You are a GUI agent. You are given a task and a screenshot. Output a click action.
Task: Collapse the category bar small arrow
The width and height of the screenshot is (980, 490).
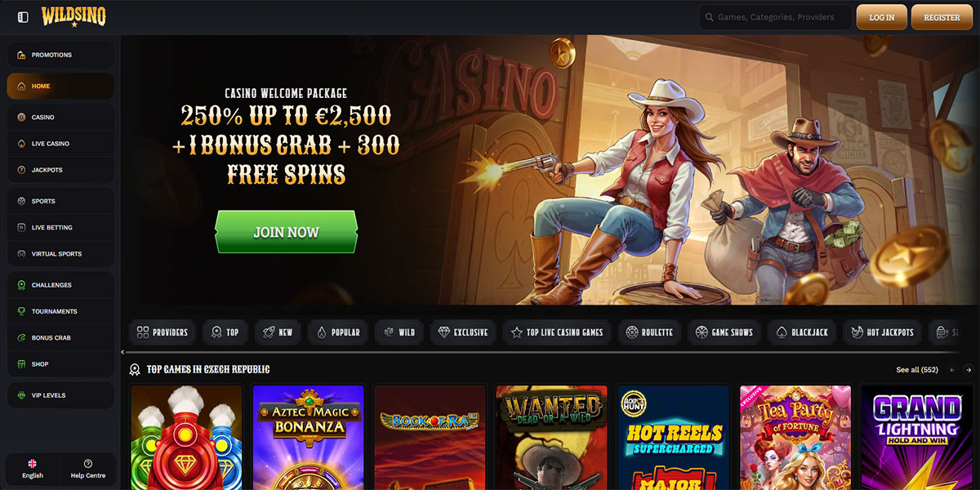coord(123,352)
